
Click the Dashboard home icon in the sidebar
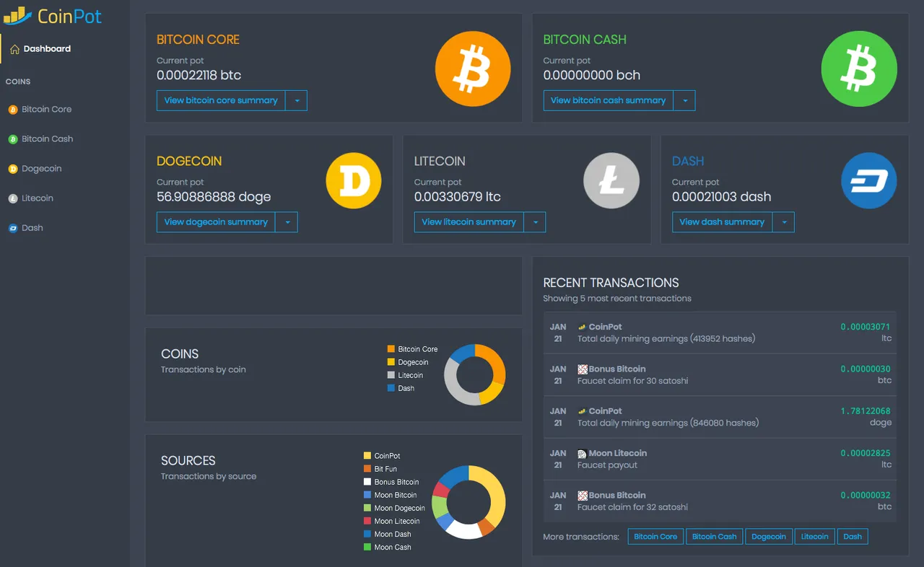(x=14, y=49)
